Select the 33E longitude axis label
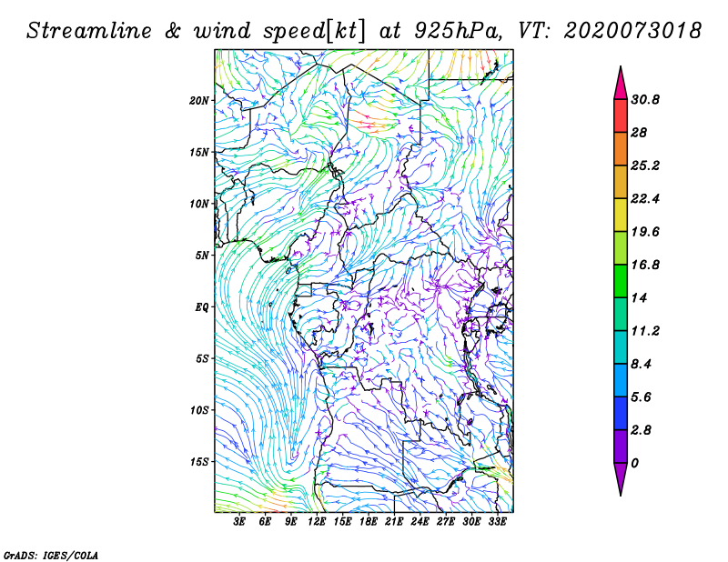728x562 pixels. click(x=498, y=522)
